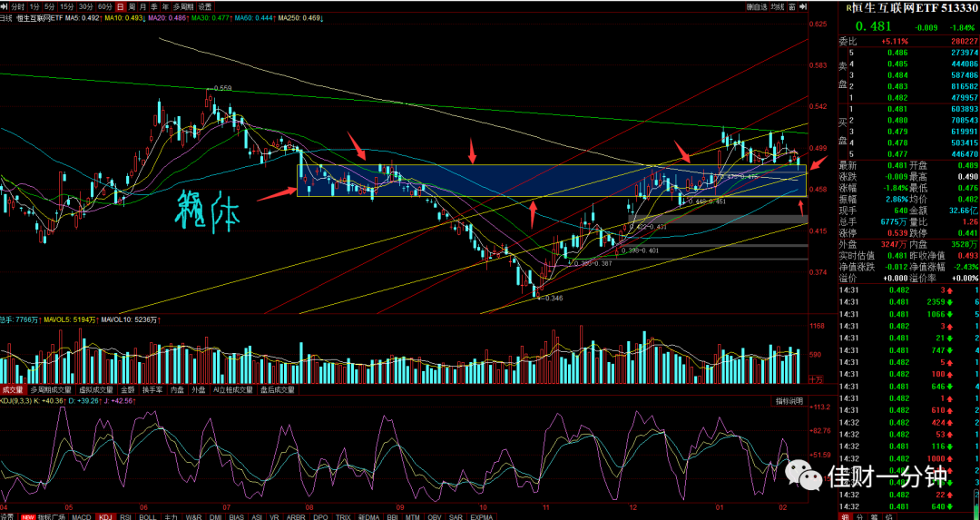This screenshot has height=520, width=980.
Task: Delete from watchlist via 删自选
Action: (x=757, y=7)
